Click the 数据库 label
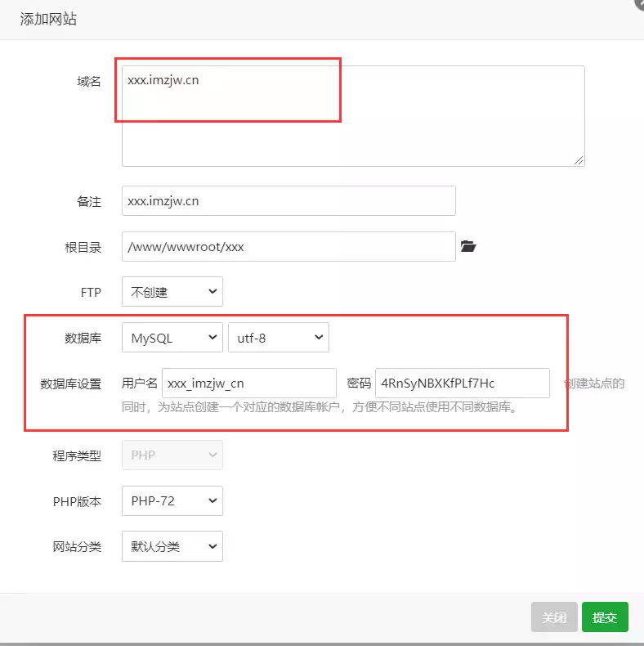The image size is (644, 646). pos(83,339)
